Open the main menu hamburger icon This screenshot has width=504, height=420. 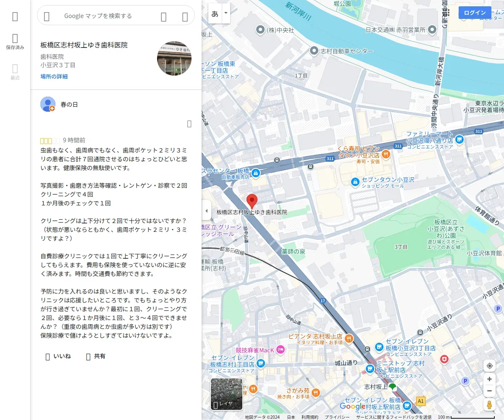coord(15,16)
